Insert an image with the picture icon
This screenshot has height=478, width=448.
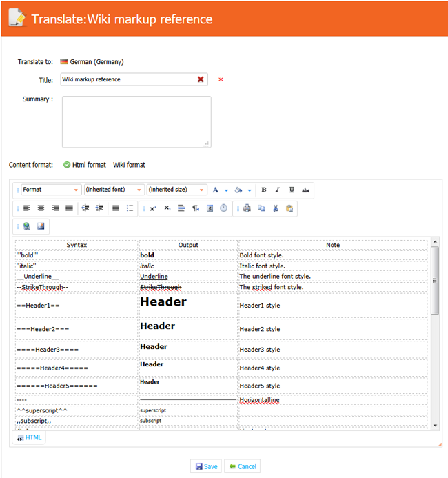coord(41,226)
